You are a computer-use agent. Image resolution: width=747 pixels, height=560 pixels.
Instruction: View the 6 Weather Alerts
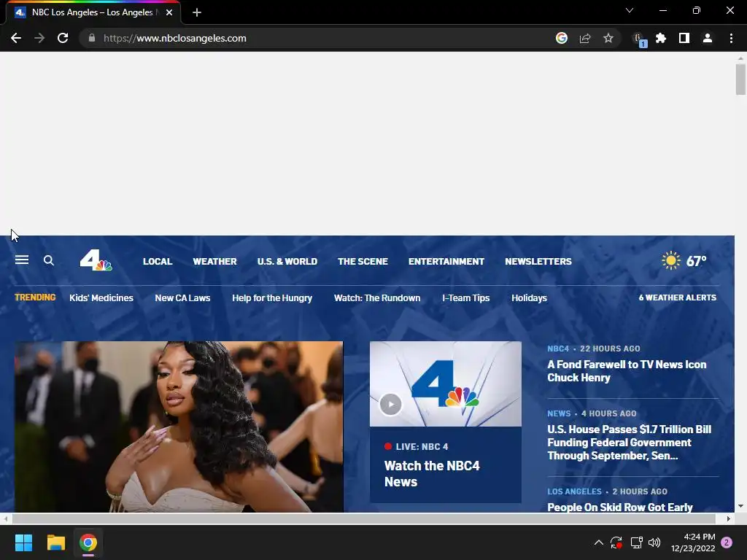click(678, 297)
